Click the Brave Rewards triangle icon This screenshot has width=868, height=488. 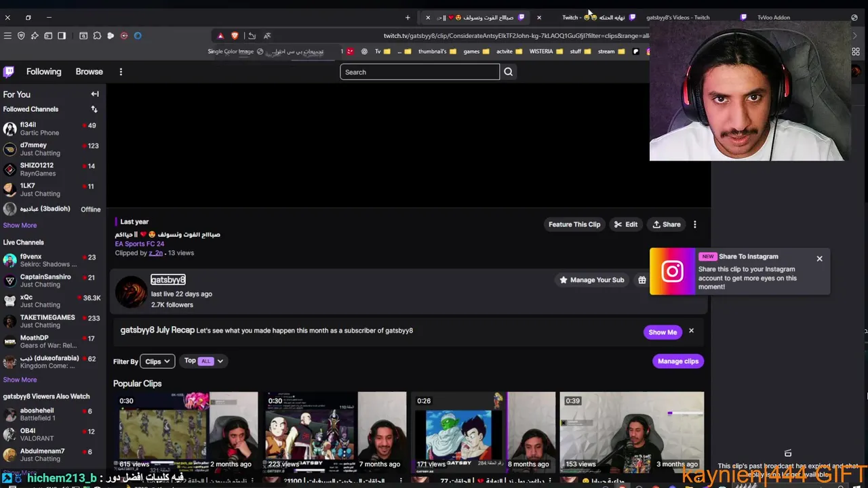[220, 35]
